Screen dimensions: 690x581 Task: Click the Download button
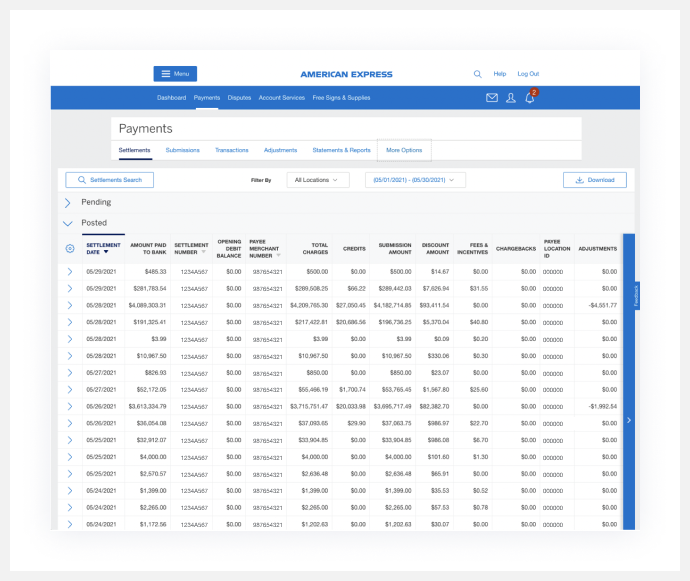(x=595, y=180)
